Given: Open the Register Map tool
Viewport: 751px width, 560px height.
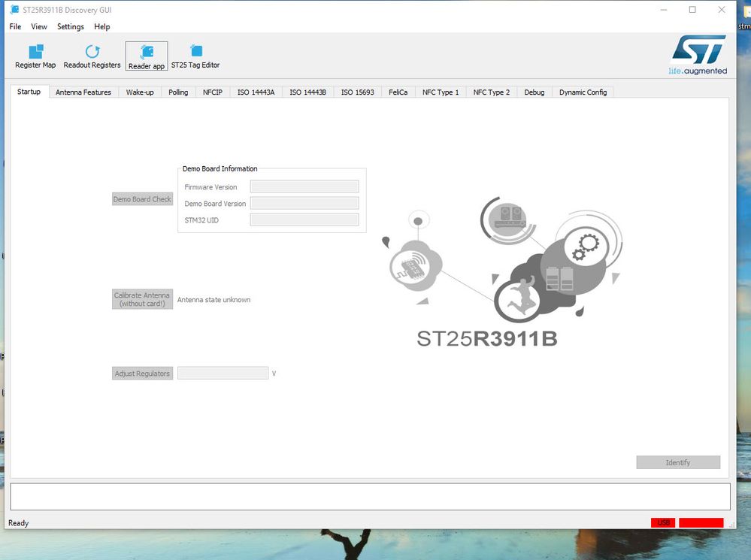Looking at the screenshot, I should click(x=35, y=56).
